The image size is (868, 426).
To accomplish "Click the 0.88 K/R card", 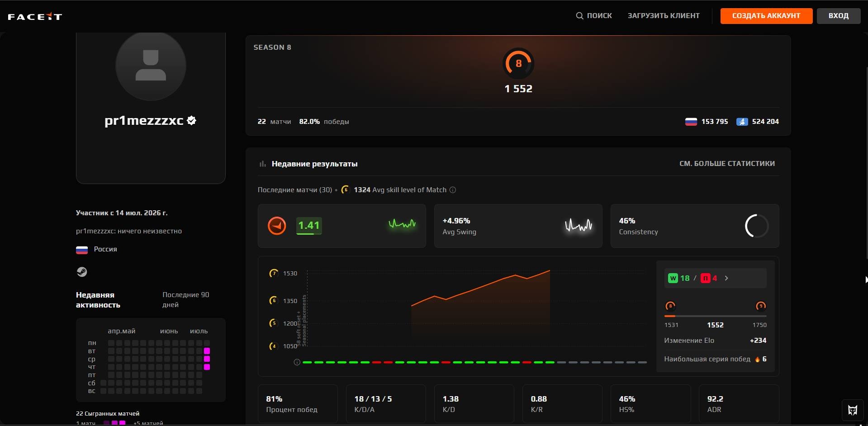I will (562, 404).
